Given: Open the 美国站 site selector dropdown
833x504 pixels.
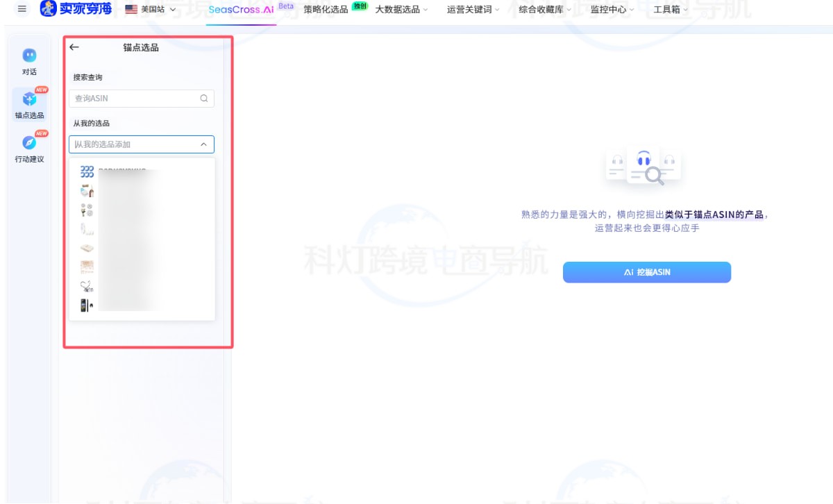Looking at the screenshot, I should pyautogui.click(x=151, y=10).
